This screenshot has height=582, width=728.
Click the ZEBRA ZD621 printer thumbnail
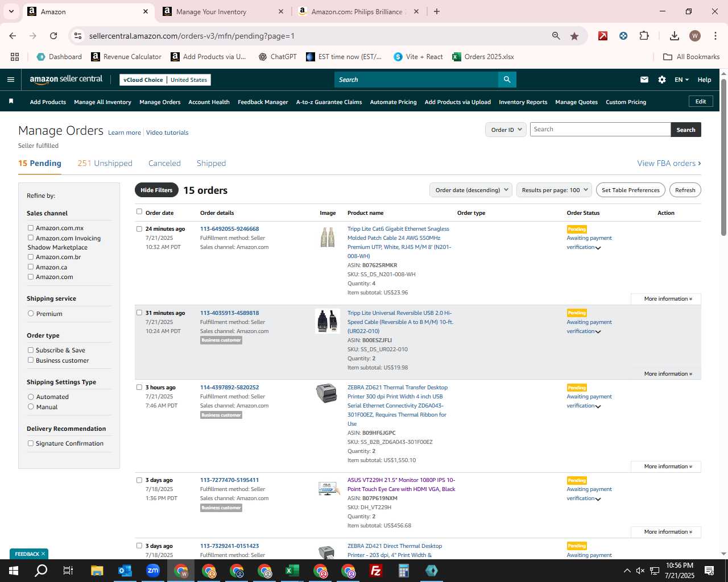click(x=327, y=393)
